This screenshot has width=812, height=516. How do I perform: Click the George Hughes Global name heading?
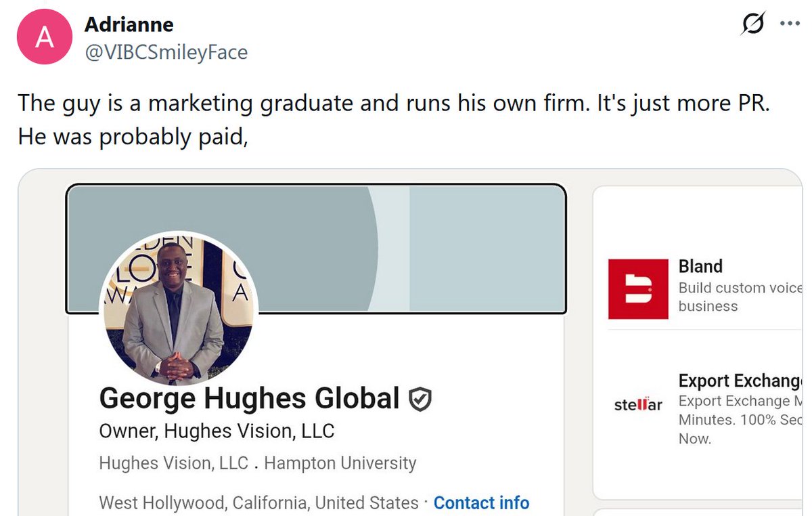click(x=250, y=399)
